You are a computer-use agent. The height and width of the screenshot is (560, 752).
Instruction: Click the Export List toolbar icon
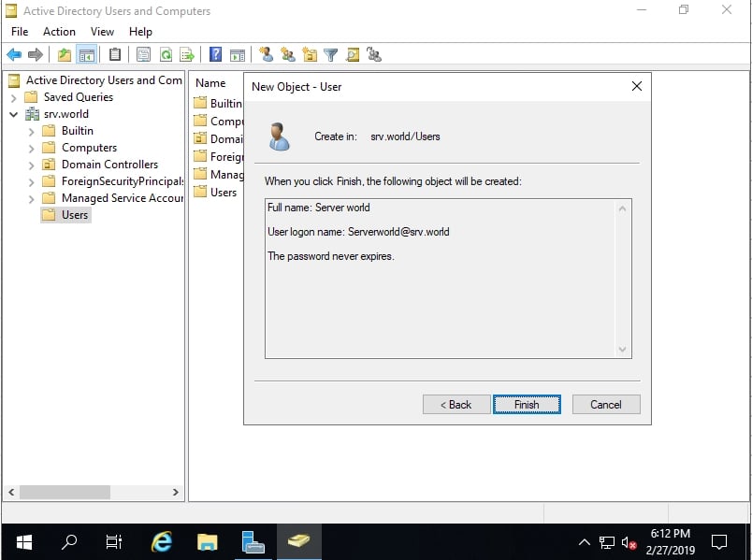click(187, 54)
